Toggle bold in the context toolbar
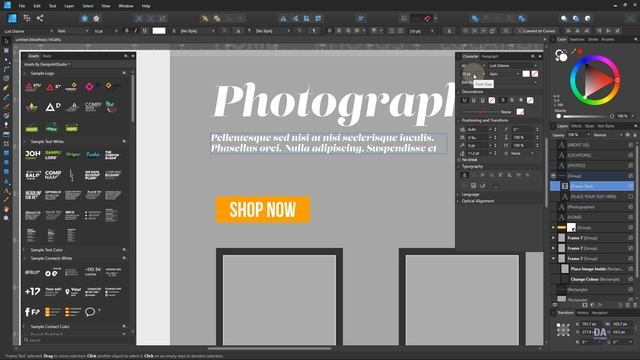 (x=127, y=31)
